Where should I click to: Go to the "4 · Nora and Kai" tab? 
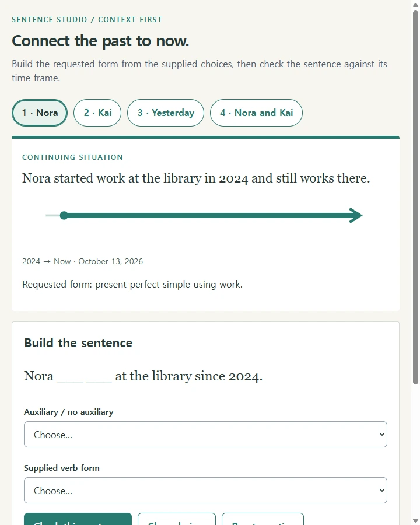click(256, 113)
